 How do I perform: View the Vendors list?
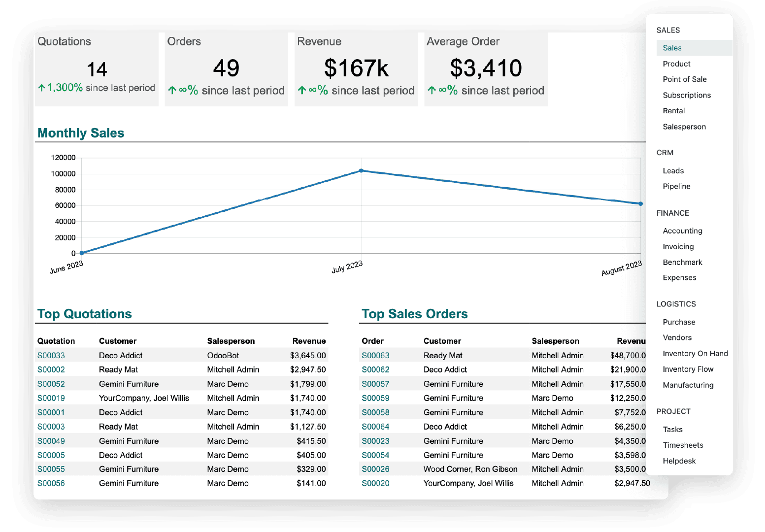click(x=677, y=337)
